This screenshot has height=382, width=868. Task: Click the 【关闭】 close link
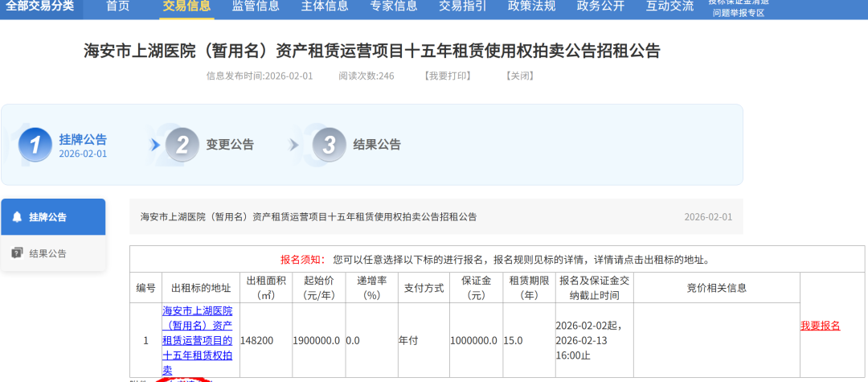tap(520, 76)
